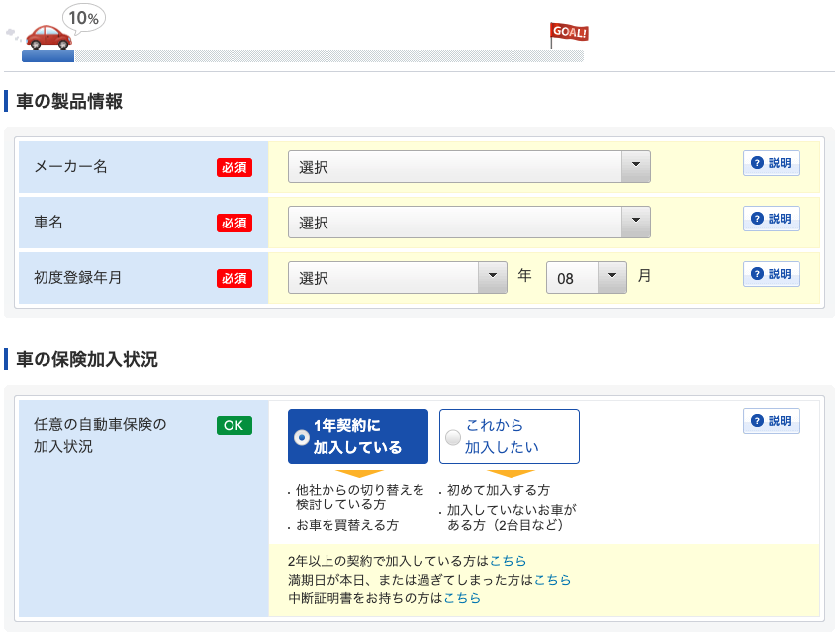Viewport: 840px width, 635px height.
Task: Open 説明 help for 初度登録年月 row
Action: (x=771, y=274)
